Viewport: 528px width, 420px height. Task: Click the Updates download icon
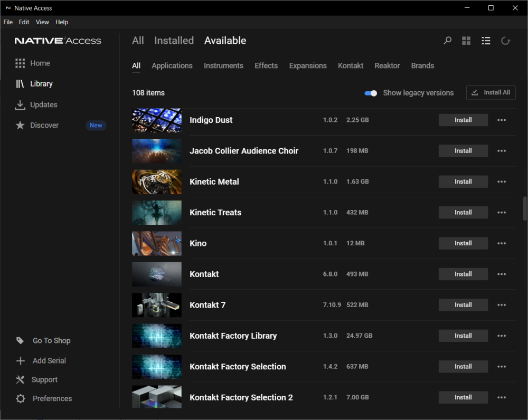click(20, 104)
